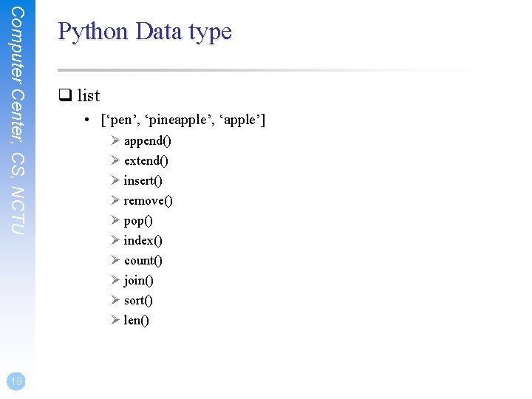Click the checkbox bullet beside list
Viewport: 532px width, 399px height.
pos(65,95)
